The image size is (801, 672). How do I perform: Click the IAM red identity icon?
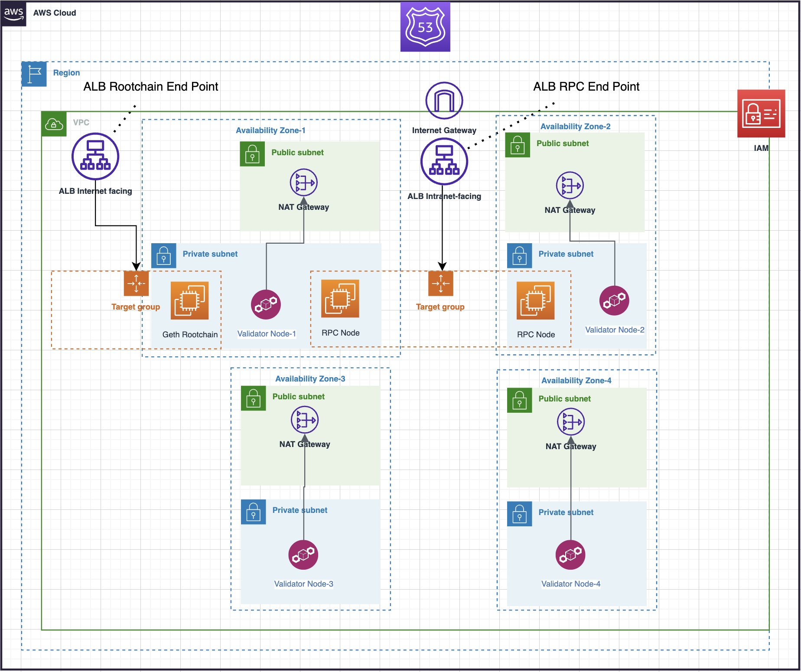[x=761, y=114]
